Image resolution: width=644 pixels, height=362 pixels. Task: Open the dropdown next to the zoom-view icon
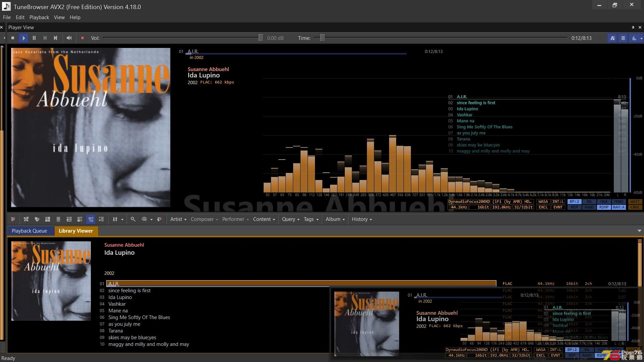(x=151, y=220)
